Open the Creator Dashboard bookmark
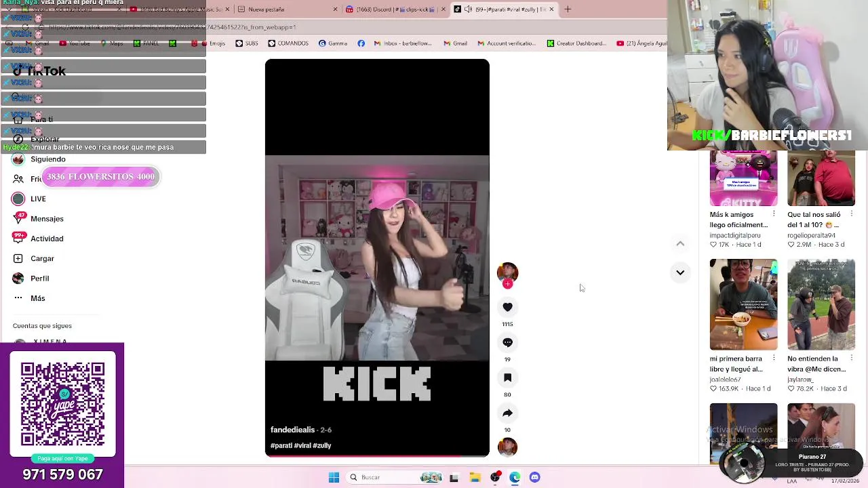This screenshot has width=868, height=488. (576, 43)
